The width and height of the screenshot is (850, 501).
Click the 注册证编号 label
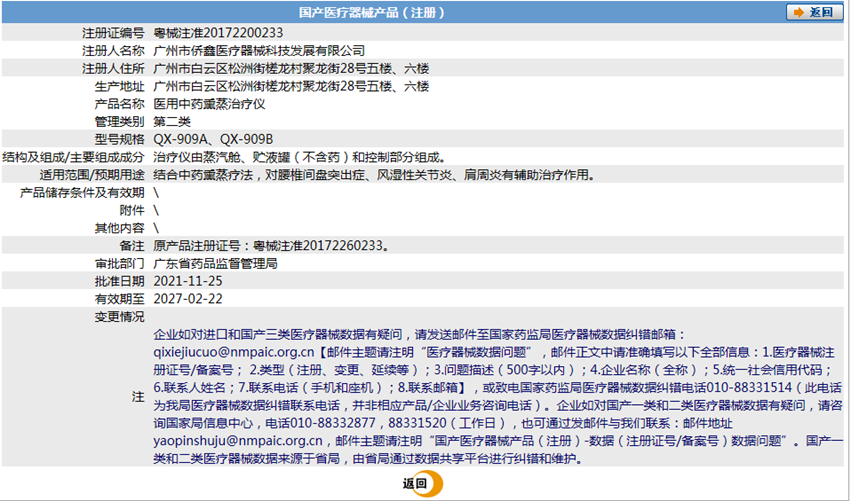[x=113, y=33]
